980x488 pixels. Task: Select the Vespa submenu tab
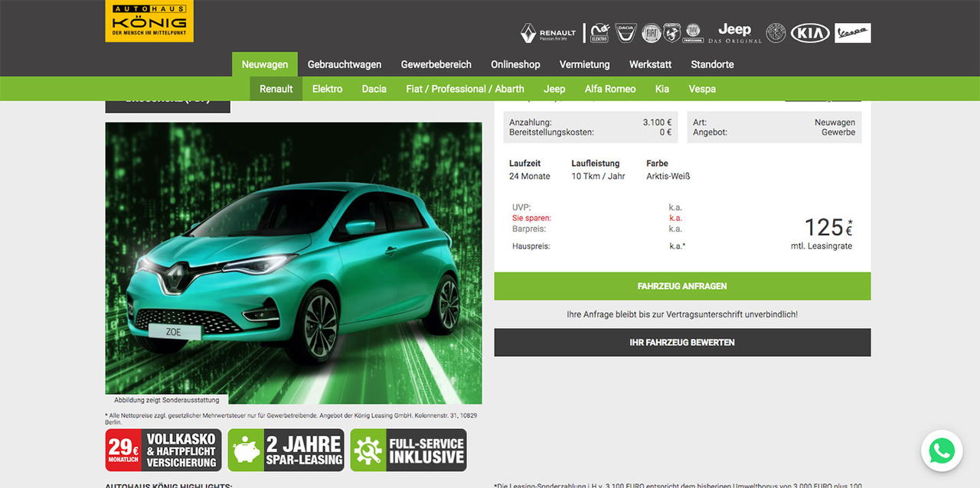pos(702,89)
